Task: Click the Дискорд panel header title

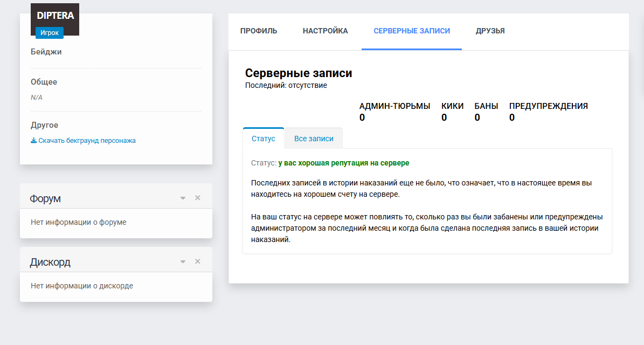Action: coord(50,263)
